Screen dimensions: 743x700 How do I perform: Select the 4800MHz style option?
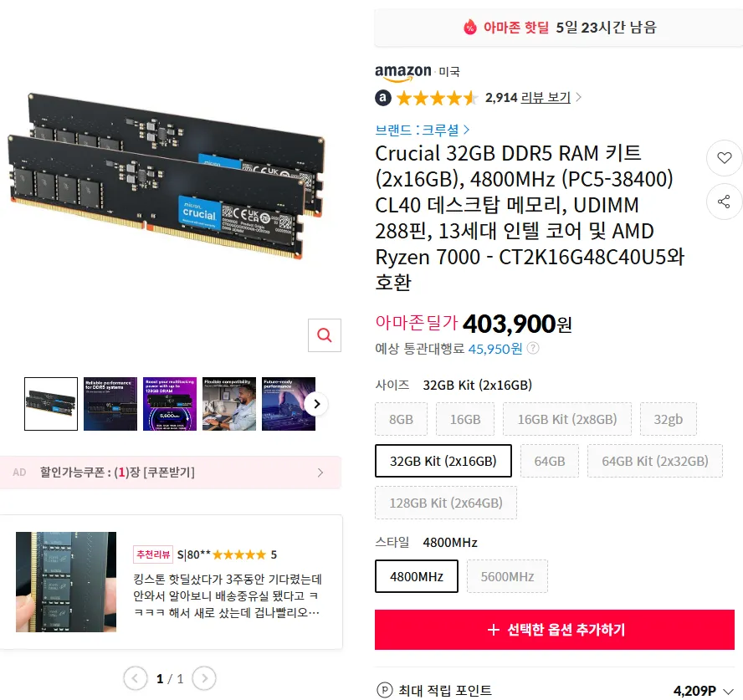pos(417,576)
